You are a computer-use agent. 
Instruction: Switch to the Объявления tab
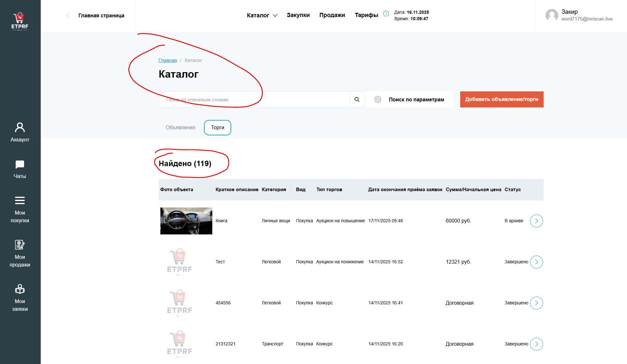[180, 127]
